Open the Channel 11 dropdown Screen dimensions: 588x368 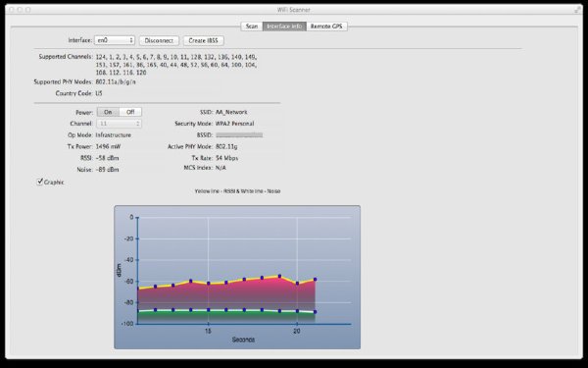pyautogui.click(x=120, y=124)
